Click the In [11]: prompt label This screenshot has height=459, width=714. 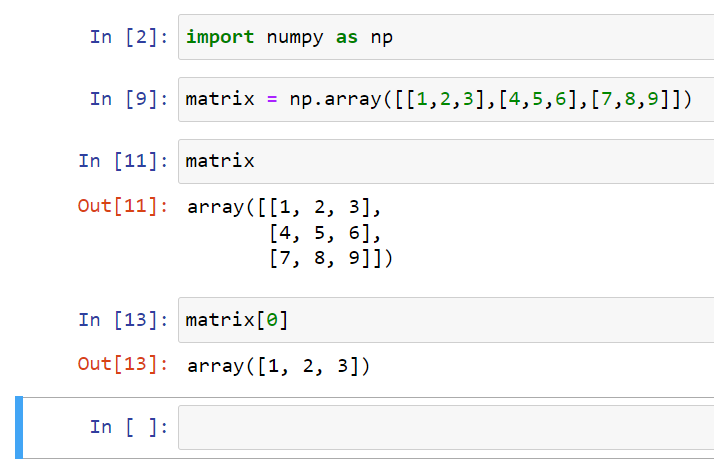(x=123, y=161)
